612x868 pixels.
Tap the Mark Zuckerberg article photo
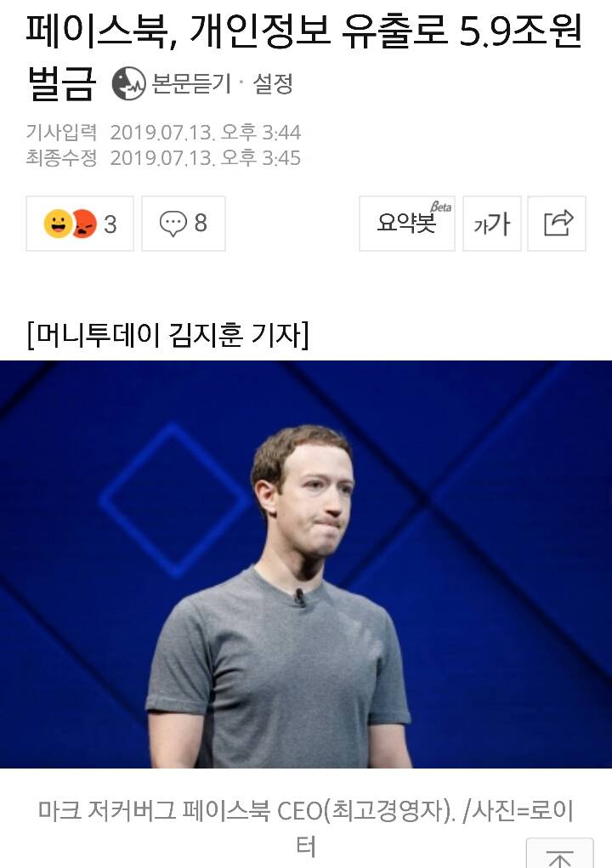(x=306, y=564)
